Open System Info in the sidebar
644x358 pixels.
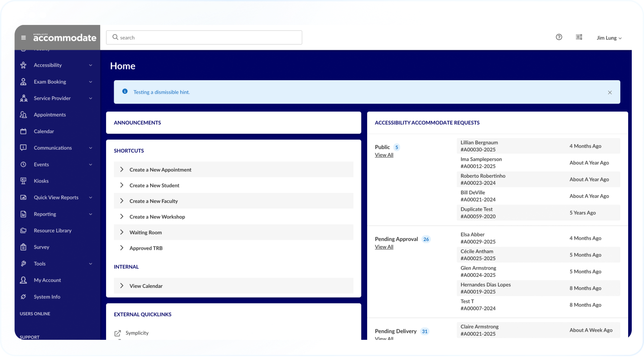point(47,297)
